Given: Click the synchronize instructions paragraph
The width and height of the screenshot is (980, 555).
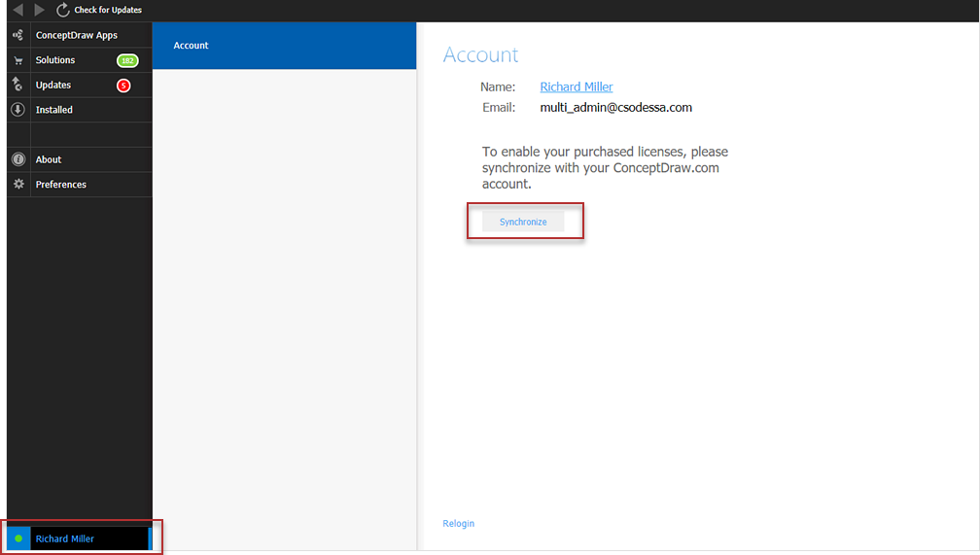Looking at the screenshot, I should pyautogui.click(x=605, y=167).
